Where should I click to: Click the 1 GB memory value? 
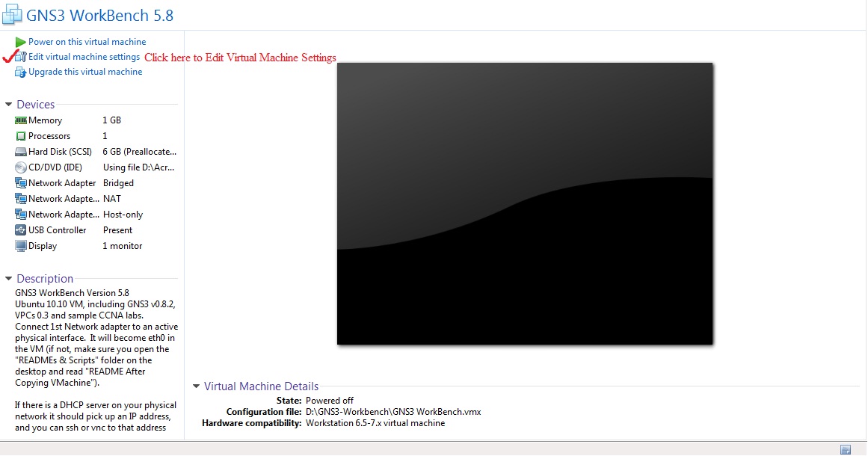click(x=111, y=120)
